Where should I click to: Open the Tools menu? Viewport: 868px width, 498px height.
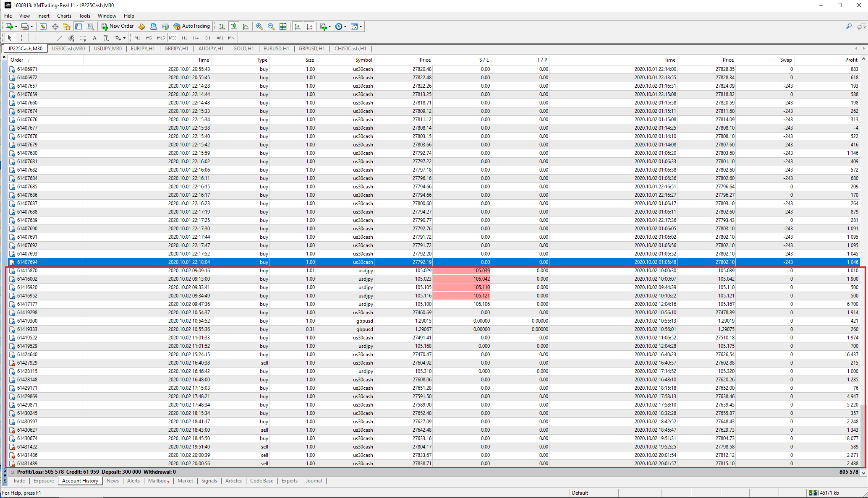point(84,16)
